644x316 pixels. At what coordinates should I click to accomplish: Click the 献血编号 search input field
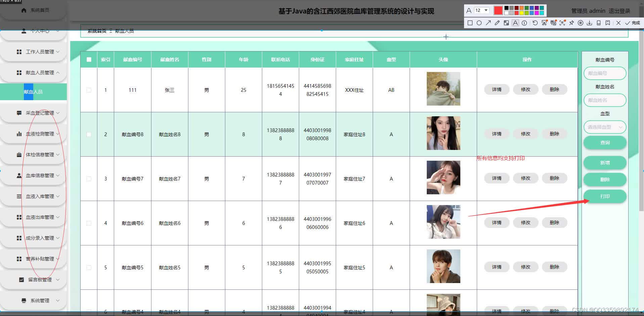[605, 73]
